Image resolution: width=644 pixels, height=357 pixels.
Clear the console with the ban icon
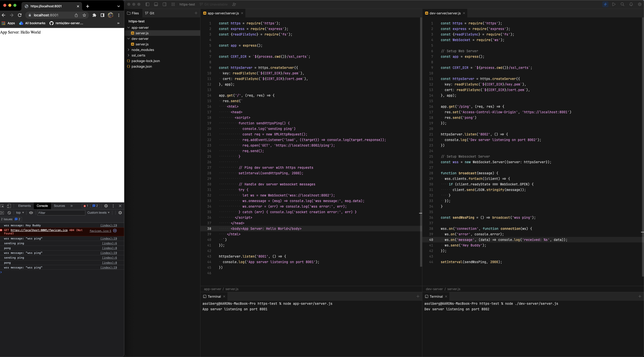coord(9,213)
